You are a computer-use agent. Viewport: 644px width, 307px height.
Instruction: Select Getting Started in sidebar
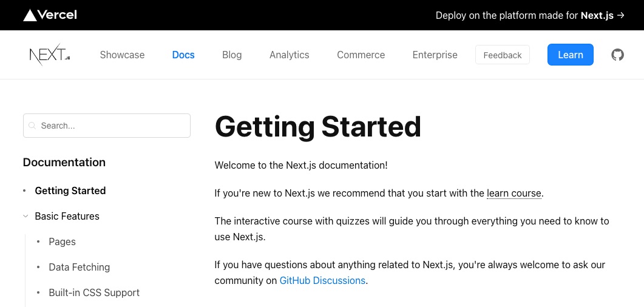coord(70,191)
